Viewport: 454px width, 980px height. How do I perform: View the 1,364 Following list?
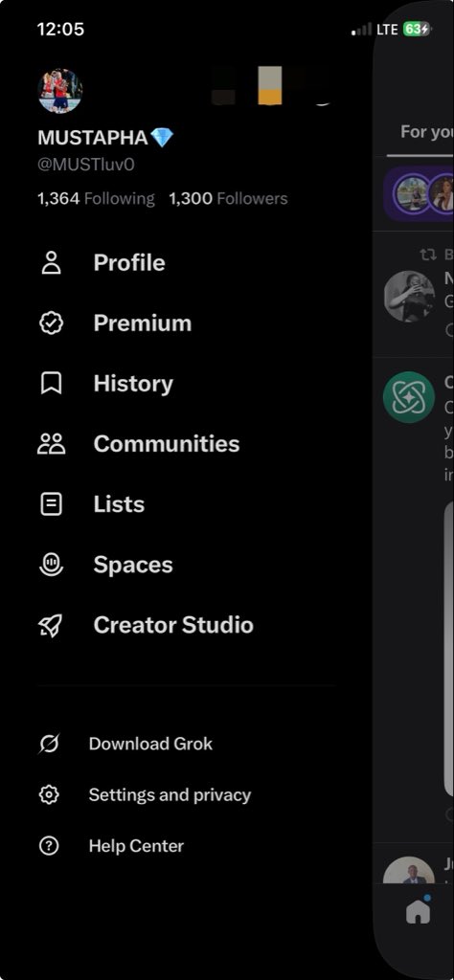96,199
